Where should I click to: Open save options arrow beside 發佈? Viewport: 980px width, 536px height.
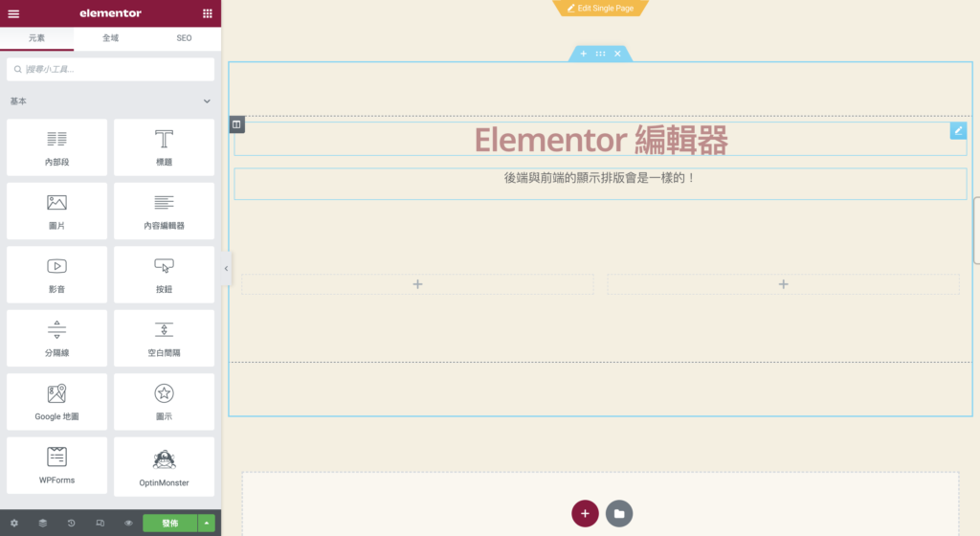pyautogui.click(x=207, y=523)
